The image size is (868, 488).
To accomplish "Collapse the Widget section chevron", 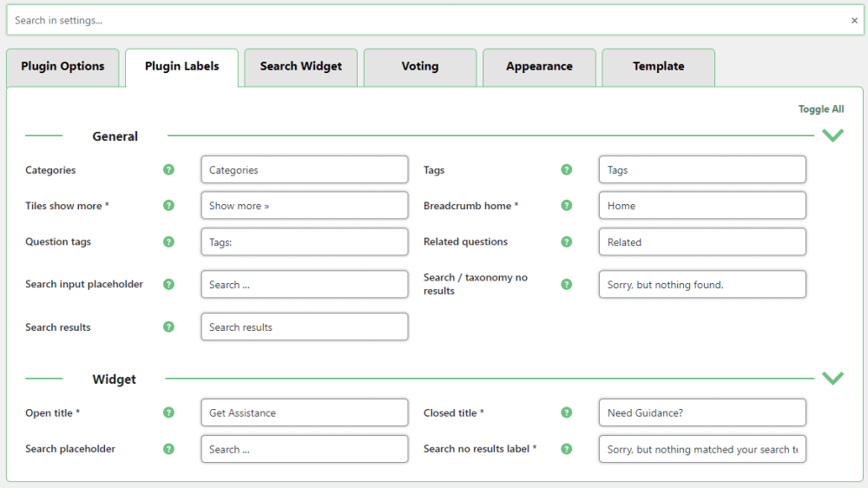I will pyautogui.click(x=832, y=379).
